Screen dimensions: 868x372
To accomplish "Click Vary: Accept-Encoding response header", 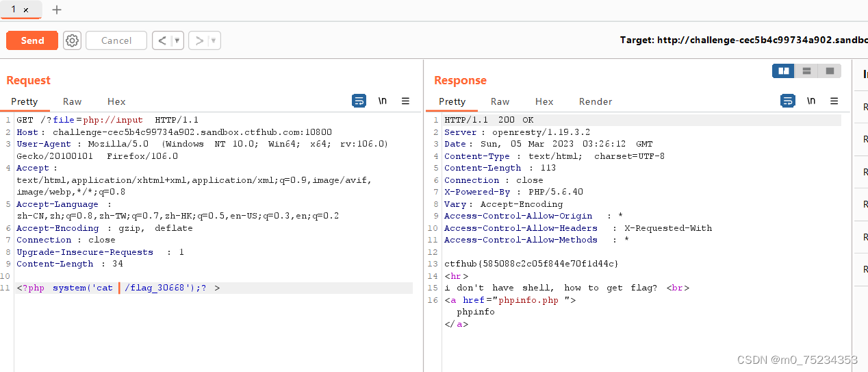I will pyautogui.click(x=503, y=204).
